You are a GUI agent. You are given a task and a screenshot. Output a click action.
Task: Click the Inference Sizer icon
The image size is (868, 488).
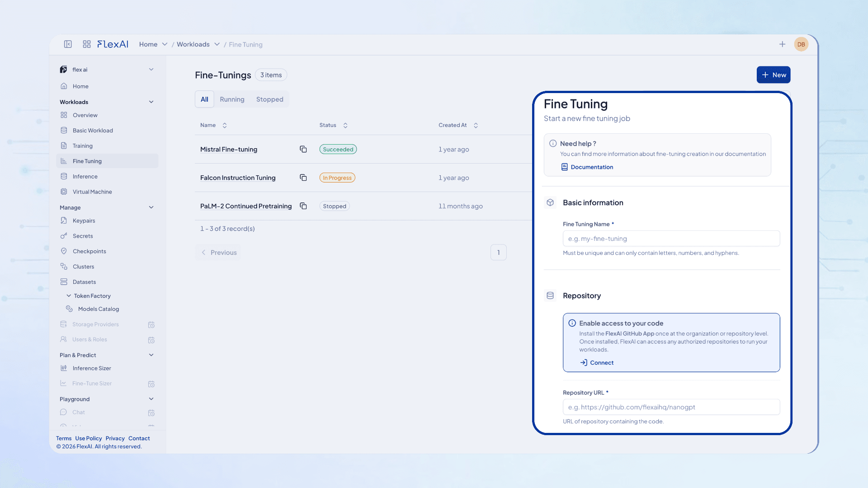[64, 369]
